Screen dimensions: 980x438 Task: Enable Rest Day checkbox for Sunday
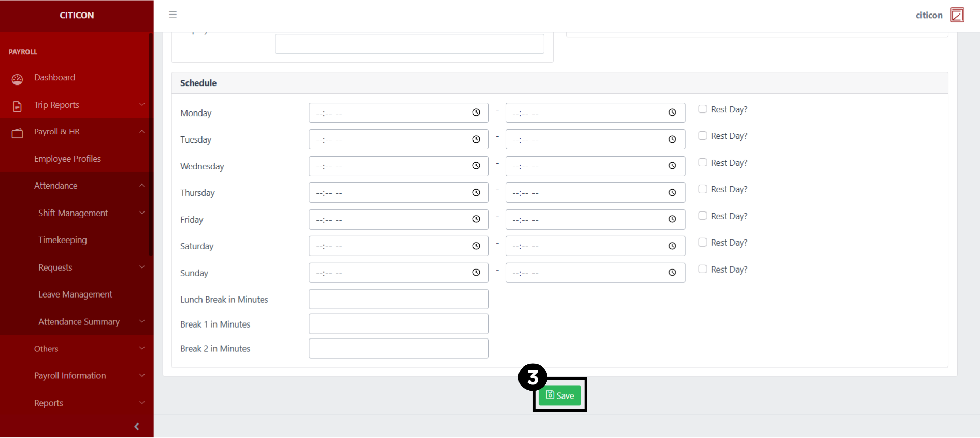[x=702, y=269]
